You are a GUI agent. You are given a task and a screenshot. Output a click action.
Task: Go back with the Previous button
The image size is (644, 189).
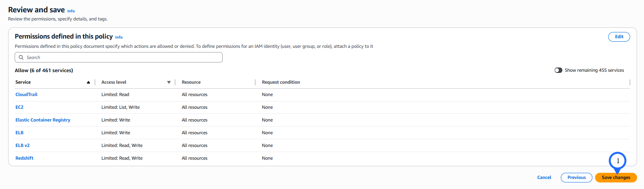576,177
